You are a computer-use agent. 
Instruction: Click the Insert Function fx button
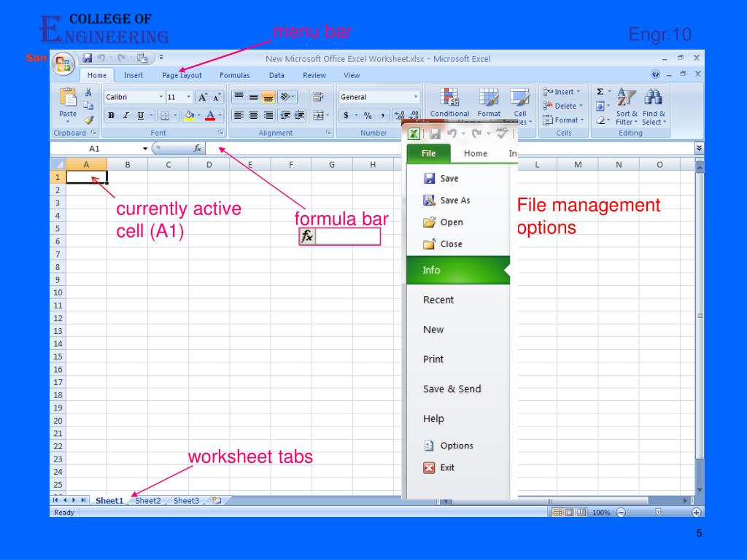tap(197, 149)
